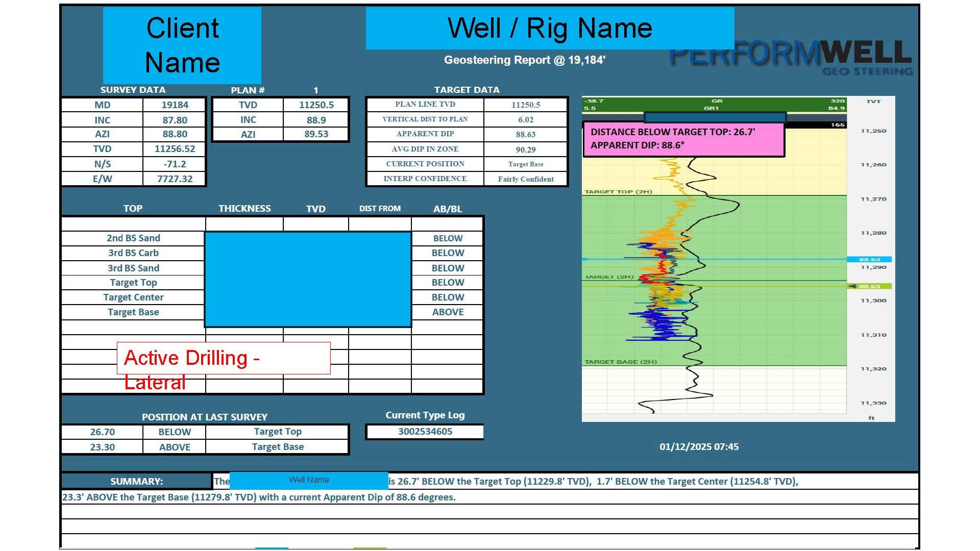Select the Interp Confidence value Fairly Confident
The image size is (980, 551).
[525, 179]
